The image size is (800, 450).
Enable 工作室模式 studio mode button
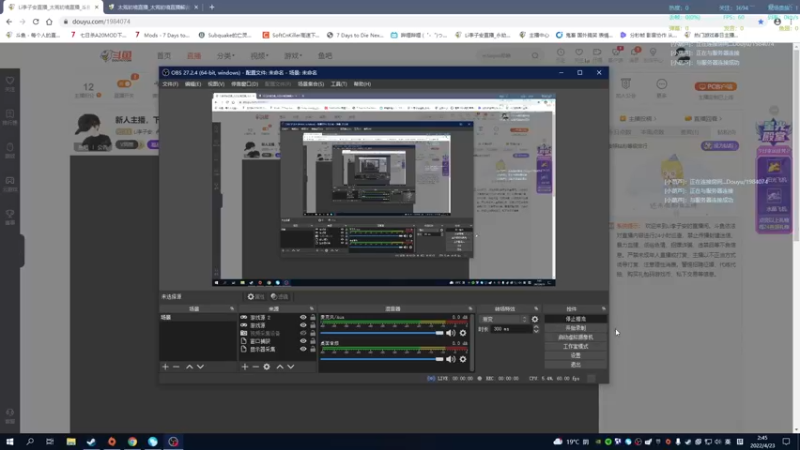click(x=576, y=346)
